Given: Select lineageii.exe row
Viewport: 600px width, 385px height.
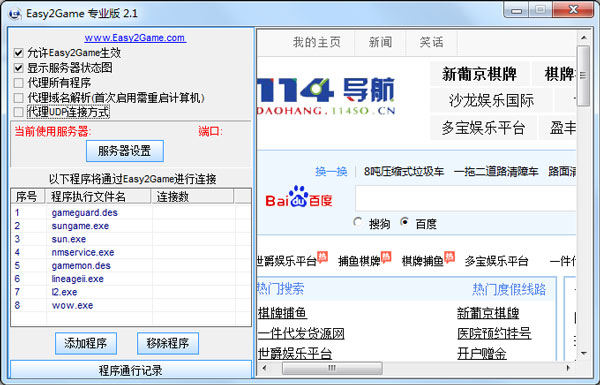Looking at the screenshot, I should click(131, 279).
